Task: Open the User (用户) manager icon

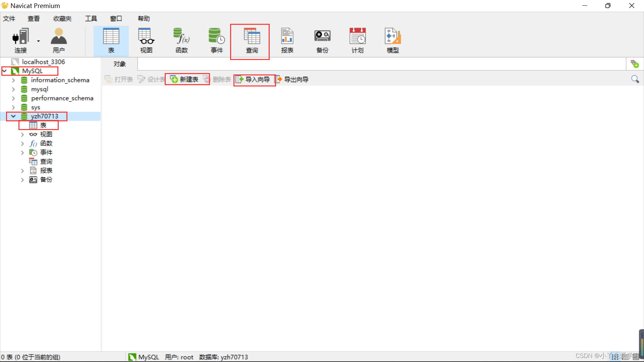Action: point(59,41)
